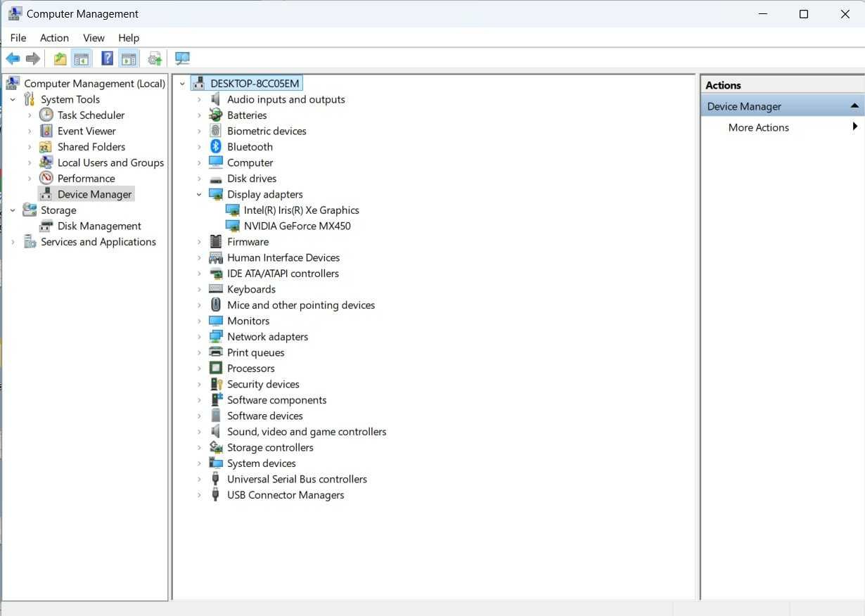Expand the Keyboards category
865x616 pixels.
click(x=199, y=289)
